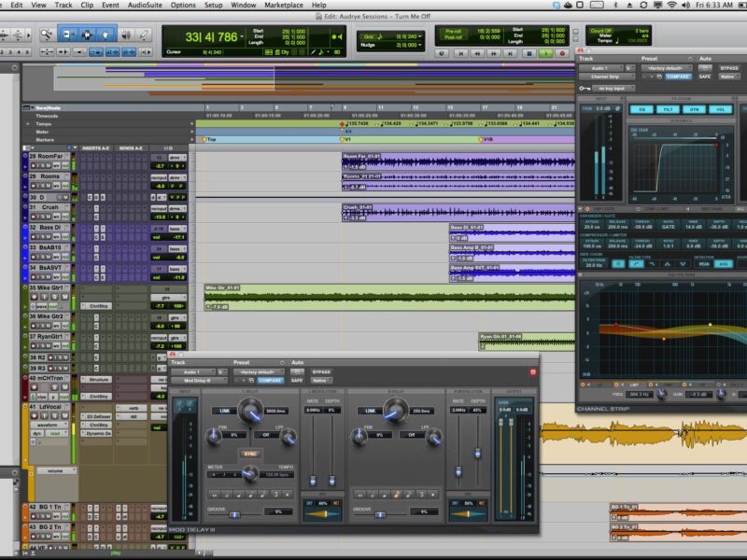Click BYPASS button in Mod Delay plugin
Image resolution: width=747 pixels, height=560 pixels.
tap(321, 371)
